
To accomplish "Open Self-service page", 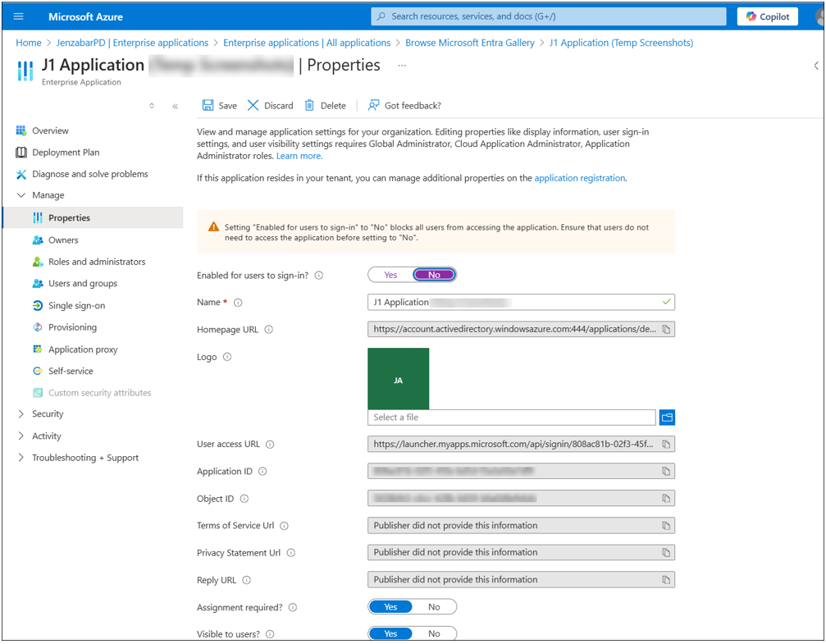I will click(71, 371).
